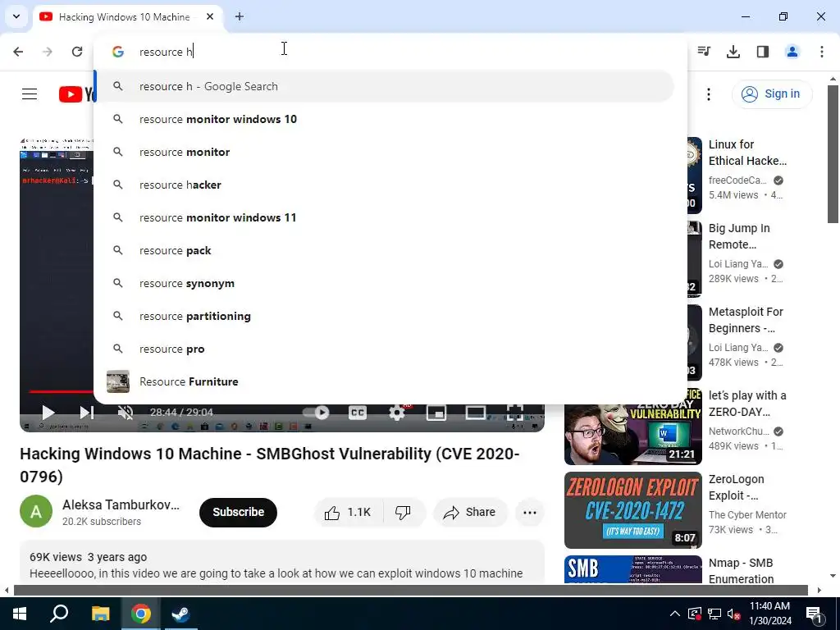Unmute the video via speaker icon
This screenshot has height=630, width=840.
click(126, 412)
